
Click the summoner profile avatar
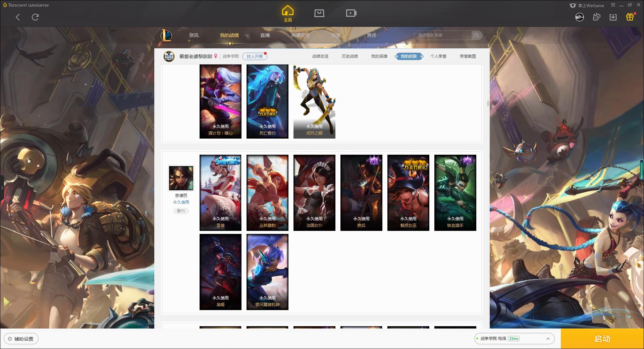169,56
